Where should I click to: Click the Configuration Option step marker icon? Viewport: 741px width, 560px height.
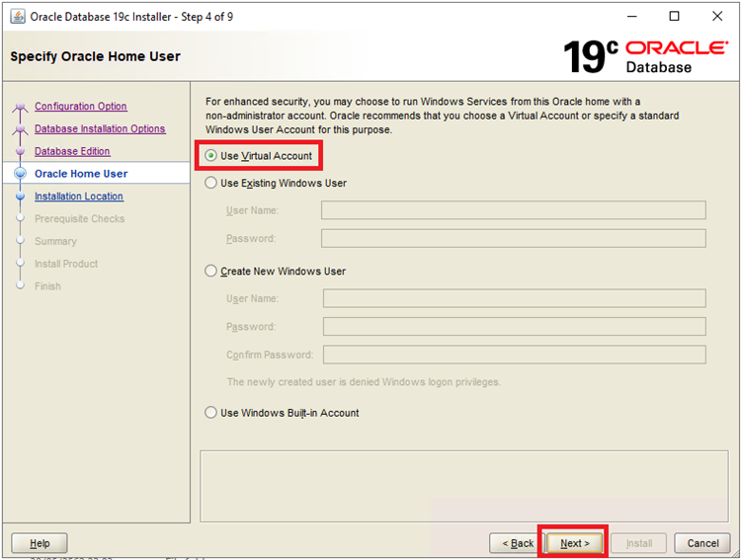(20, 108)
